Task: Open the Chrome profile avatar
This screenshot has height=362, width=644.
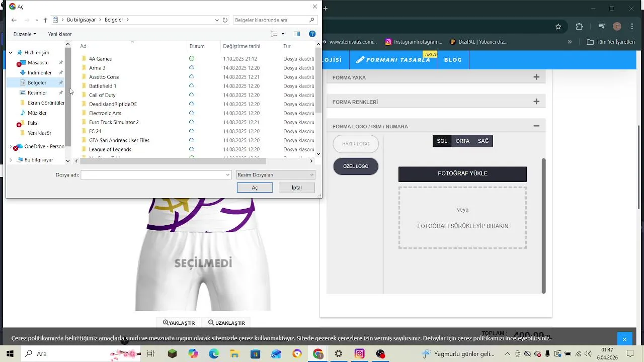Action: point(617,26)
